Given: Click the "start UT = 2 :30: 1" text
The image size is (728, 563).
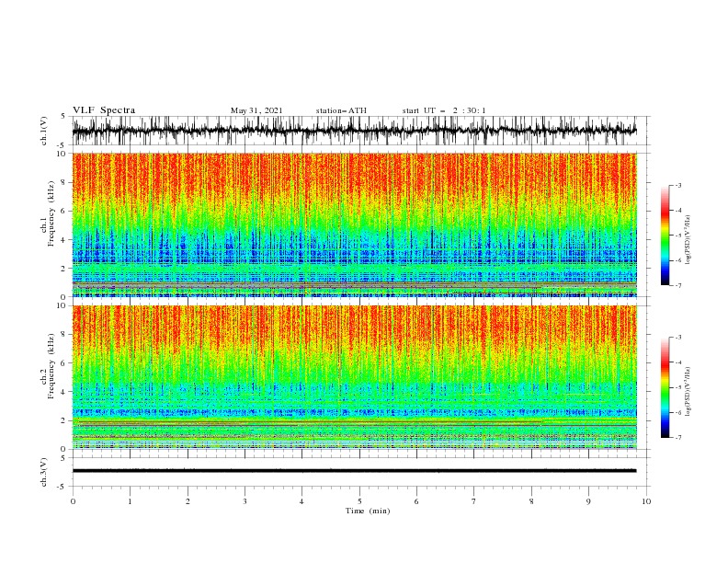Looking at the screenshot, I should click(x=444, y=110).
